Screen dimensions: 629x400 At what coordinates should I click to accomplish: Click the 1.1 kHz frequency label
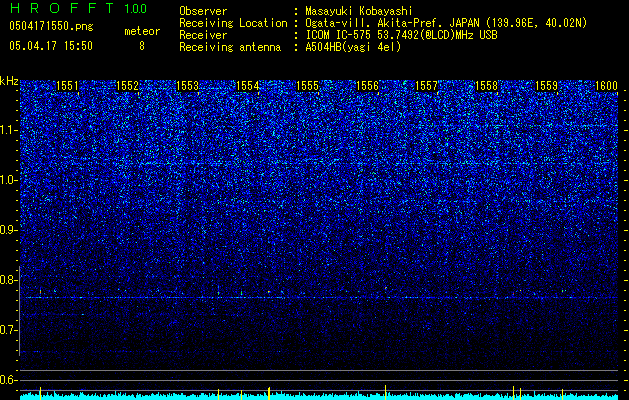[x=7, y=130]
